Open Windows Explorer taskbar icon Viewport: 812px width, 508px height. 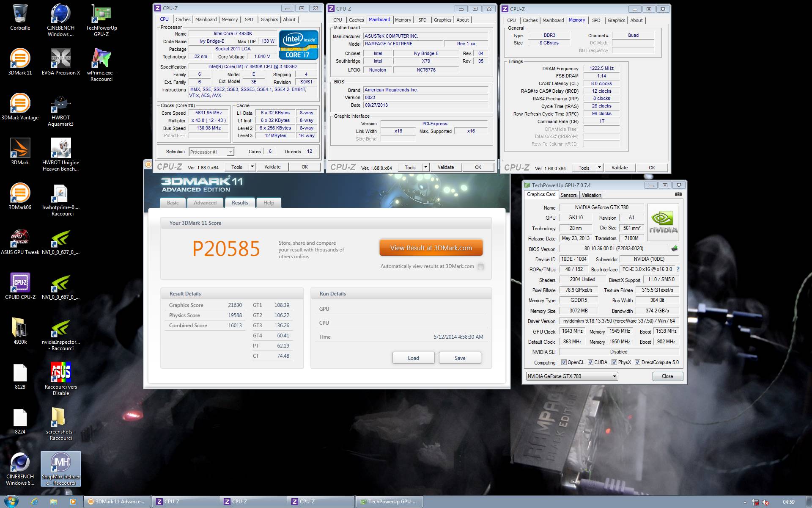pos(54,502)
